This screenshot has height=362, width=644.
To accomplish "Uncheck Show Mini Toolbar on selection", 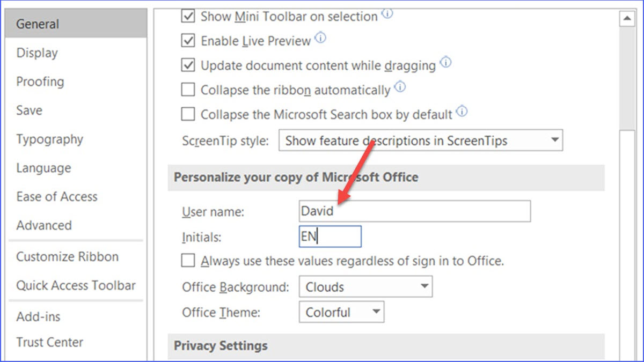I will (x=187, y=16).
